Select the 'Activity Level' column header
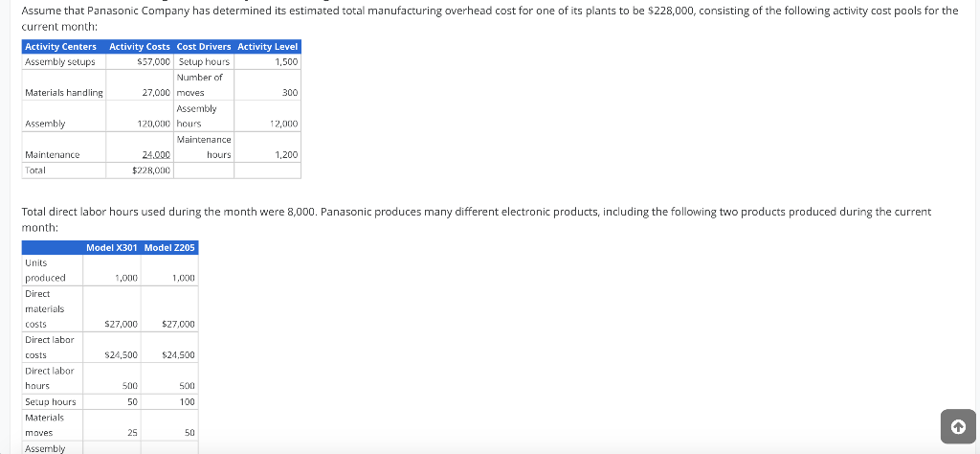This screenshot has width=980, height=454. click(268, 47)
